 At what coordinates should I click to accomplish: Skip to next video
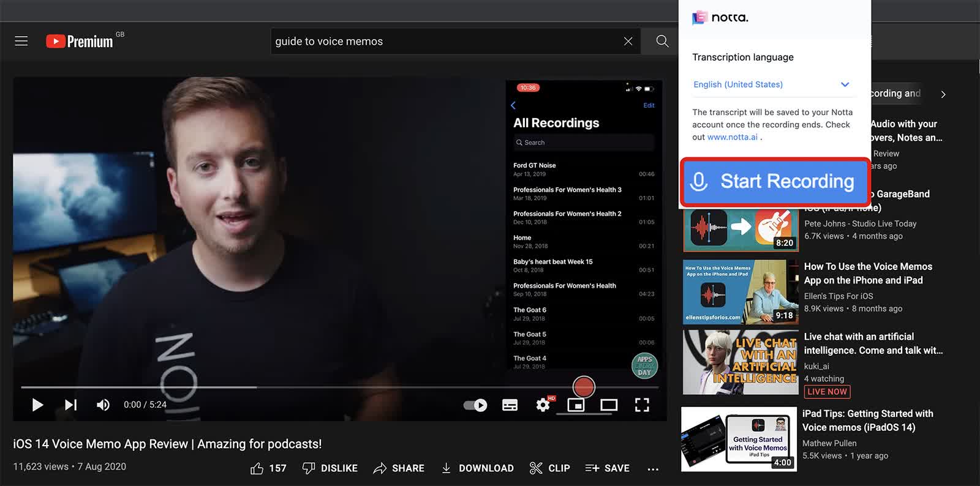coord(70,405)
